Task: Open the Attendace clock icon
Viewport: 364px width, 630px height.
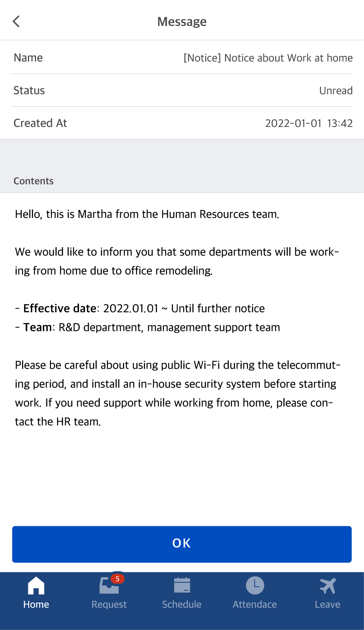Action: [255, 585]
